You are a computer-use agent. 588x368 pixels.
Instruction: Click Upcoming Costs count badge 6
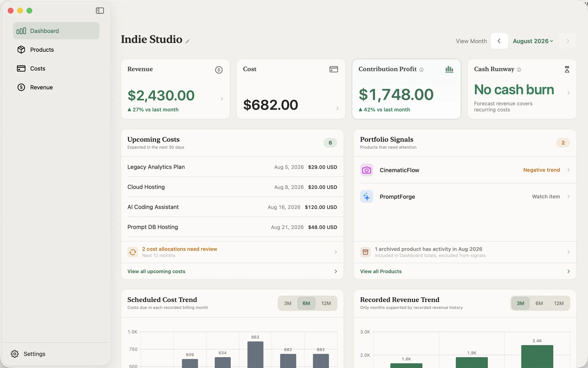coord(330,143)
